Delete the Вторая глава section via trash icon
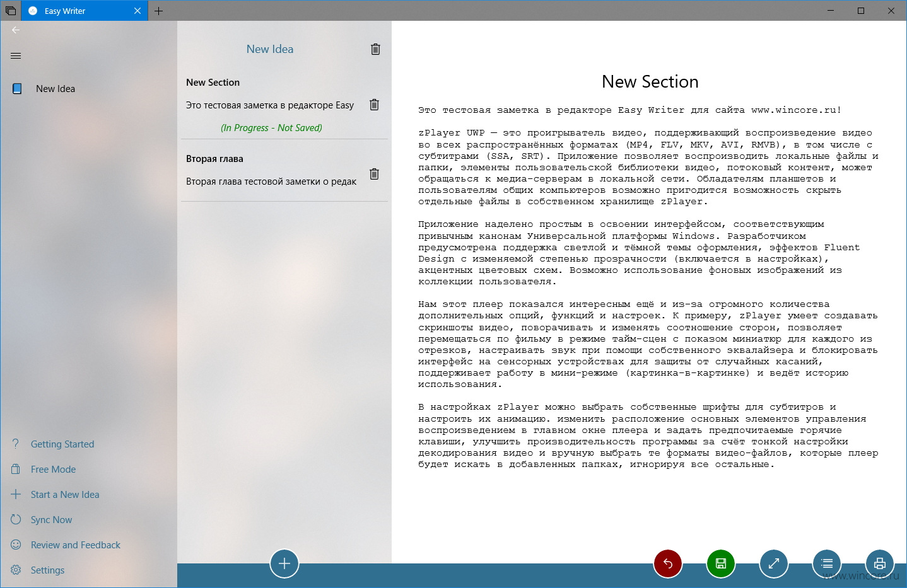 tap(374, 173)
